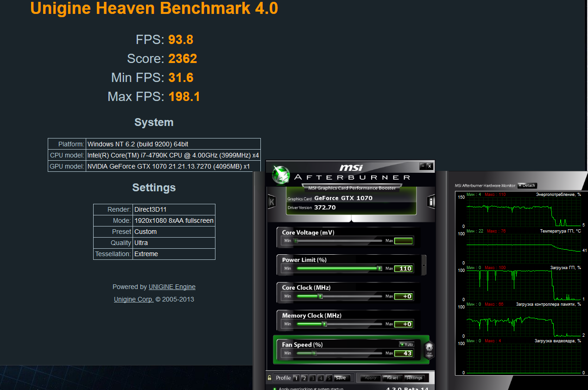Click the Power Limit value field showing 110
588x390 pixels.
click(404, 269)
